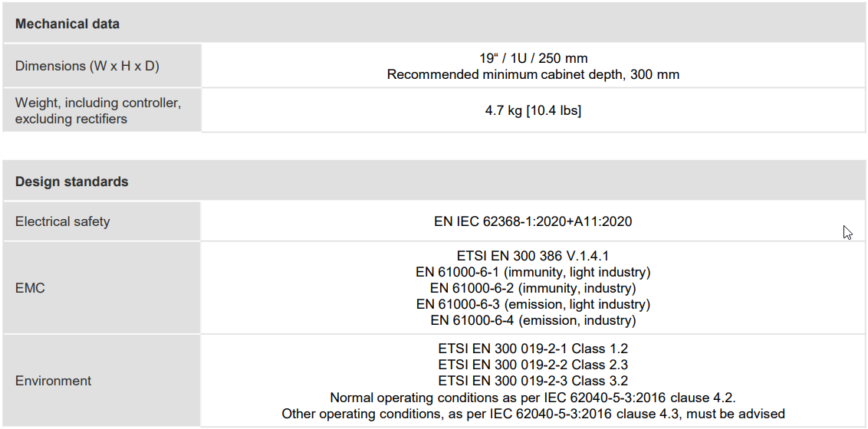Click EN 61000-6-3 emission, light industry line
This screenshot has height=429, width=868.
(x=533, y=304)
